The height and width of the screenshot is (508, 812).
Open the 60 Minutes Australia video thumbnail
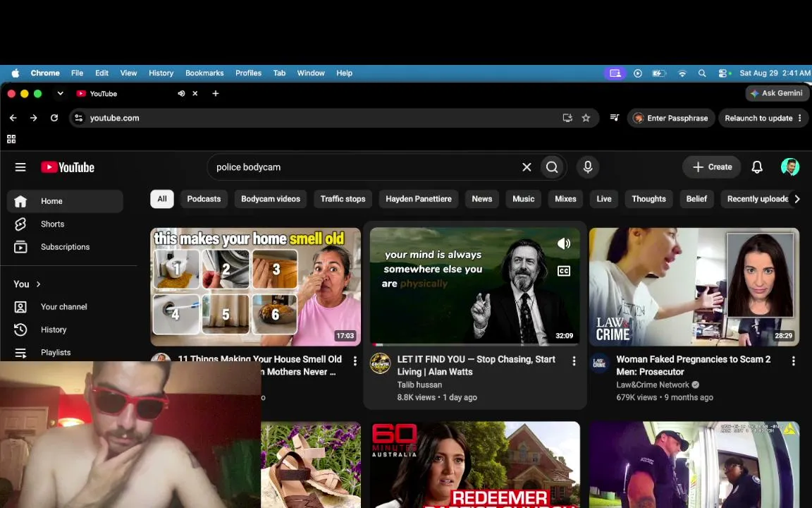coord(475,464)
